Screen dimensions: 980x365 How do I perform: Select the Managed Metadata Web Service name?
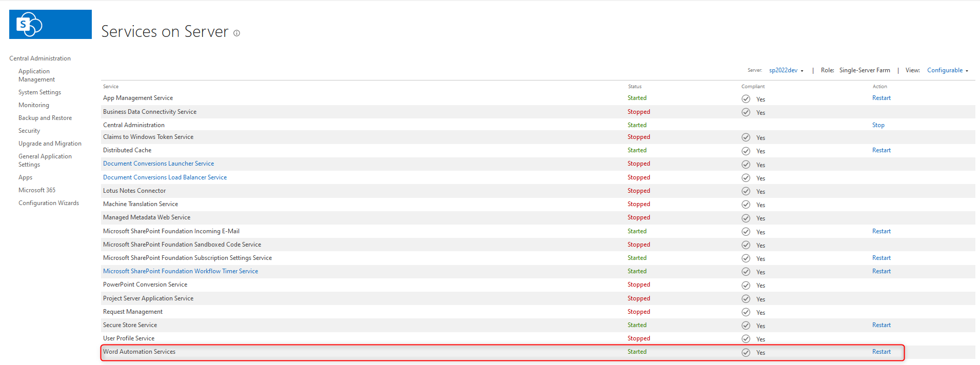147,217
